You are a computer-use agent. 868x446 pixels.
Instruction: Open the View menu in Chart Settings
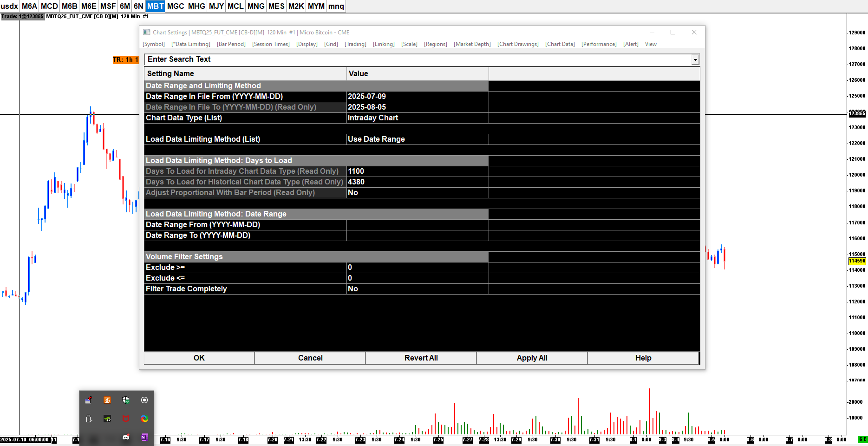tap(651, 44)
